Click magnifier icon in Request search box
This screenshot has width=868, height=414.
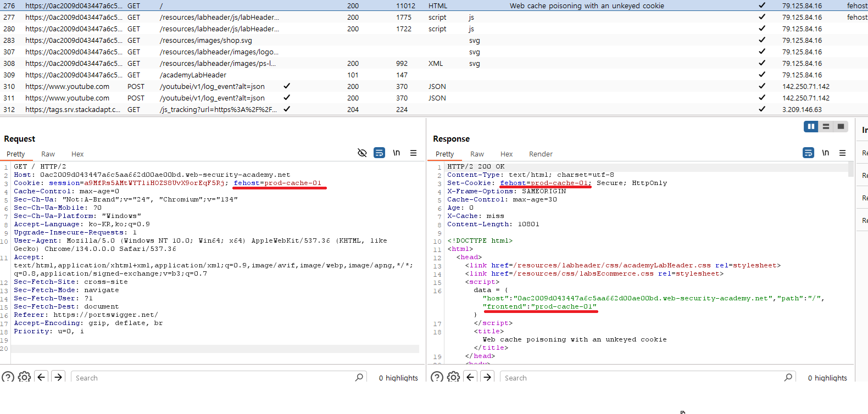[359, 377]
